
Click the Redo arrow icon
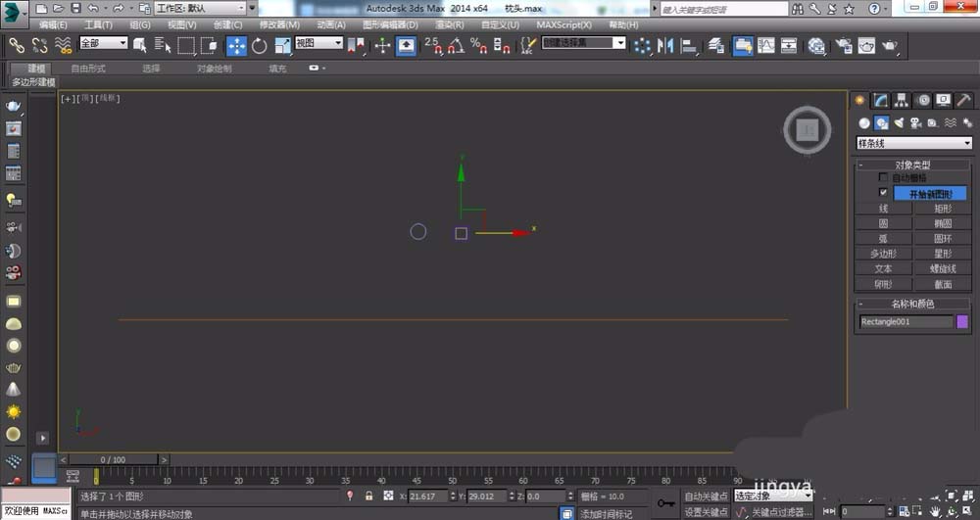(119, 8)
